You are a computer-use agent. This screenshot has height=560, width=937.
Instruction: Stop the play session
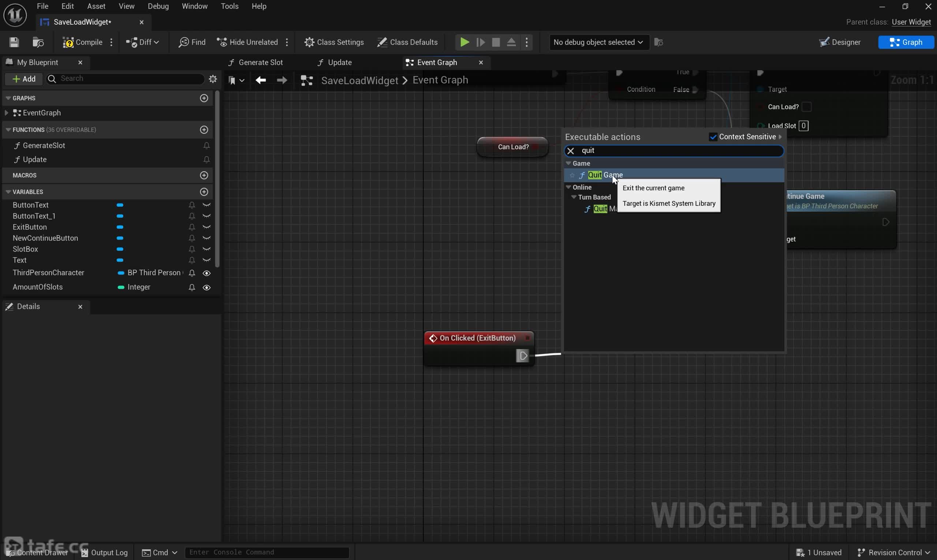(496, 42)
